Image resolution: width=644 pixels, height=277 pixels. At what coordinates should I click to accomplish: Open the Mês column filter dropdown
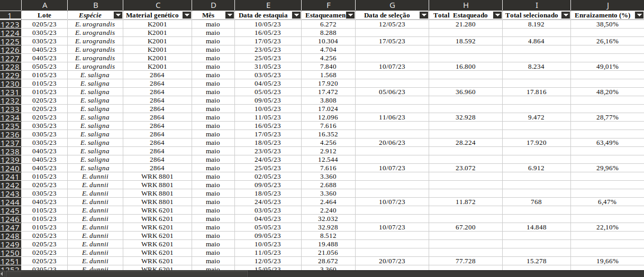229,15
